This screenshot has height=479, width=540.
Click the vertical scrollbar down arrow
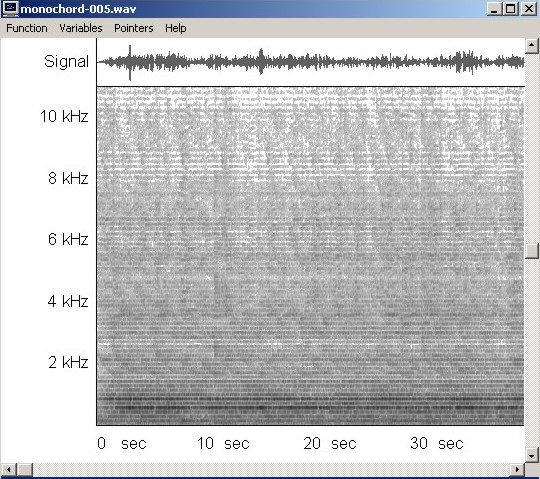point(531,455)
